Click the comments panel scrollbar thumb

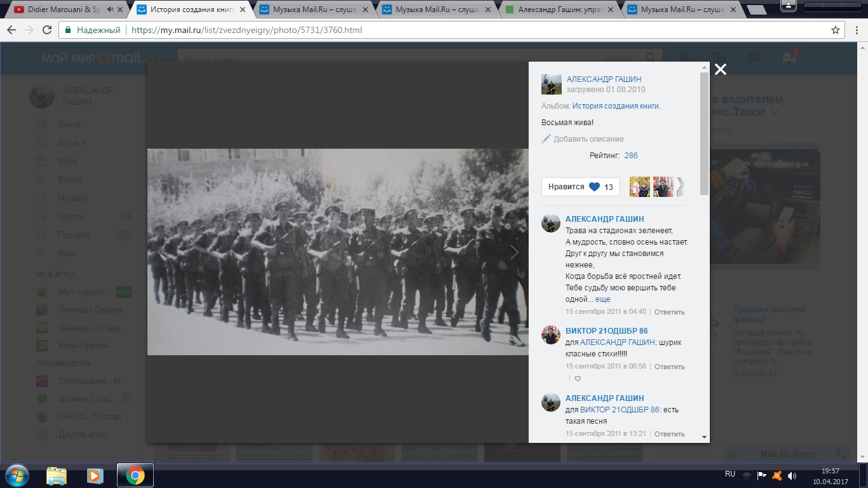coord(704,133)
